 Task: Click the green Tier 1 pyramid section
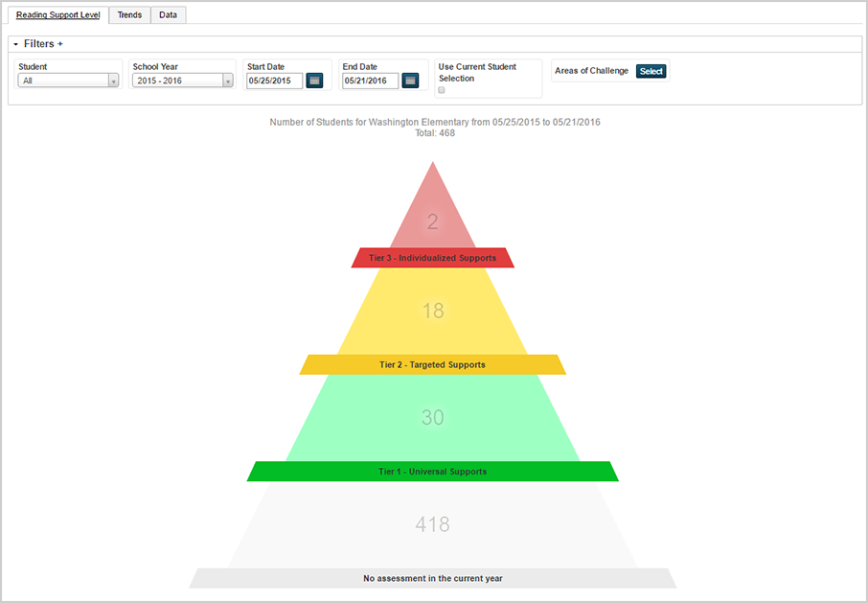(433, 418)
